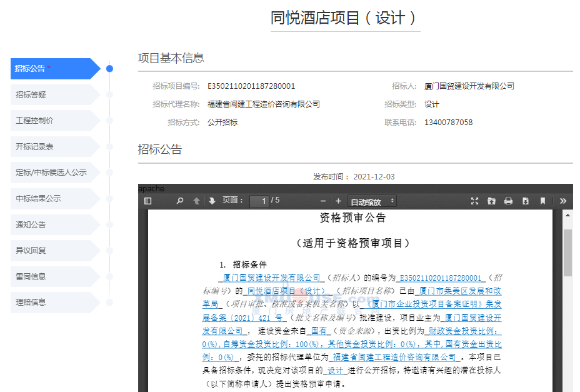The width and height of the screenshot is (580, 392).
Task: Click the 同悦酒店项目（设计） page title
Action: click(345, 18)
